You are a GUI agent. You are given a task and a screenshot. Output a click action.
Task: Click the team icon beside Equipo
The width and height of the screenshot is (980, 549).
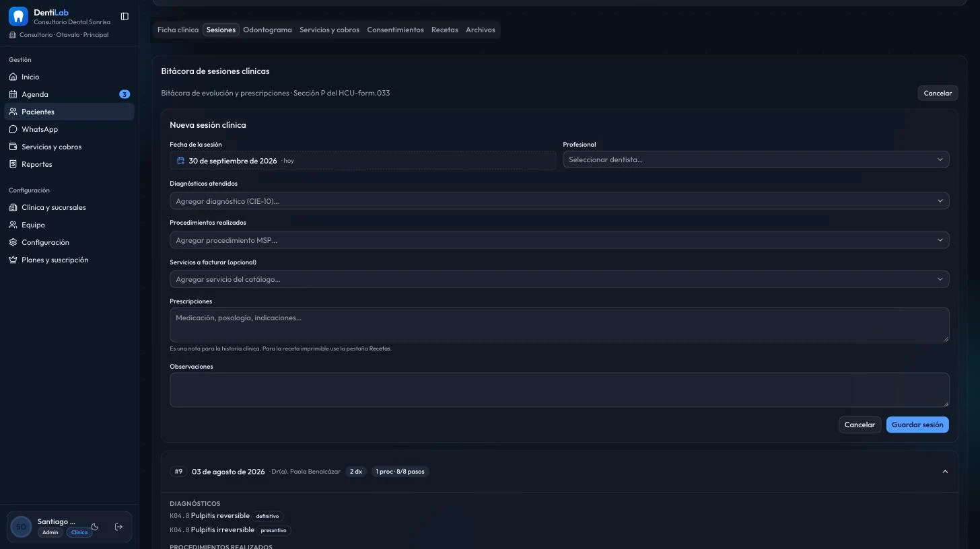click(13, 225)
